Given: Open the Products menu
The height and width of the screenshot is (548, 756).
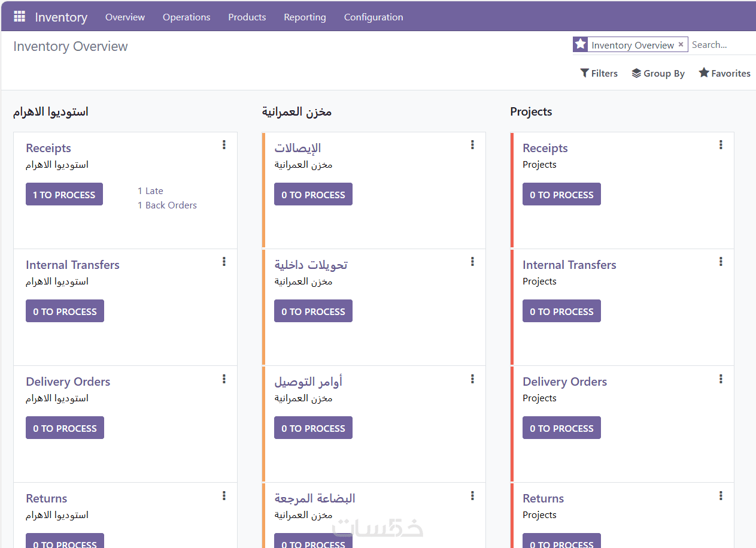Looking at the screenshot, I should (x=247, y=17).
